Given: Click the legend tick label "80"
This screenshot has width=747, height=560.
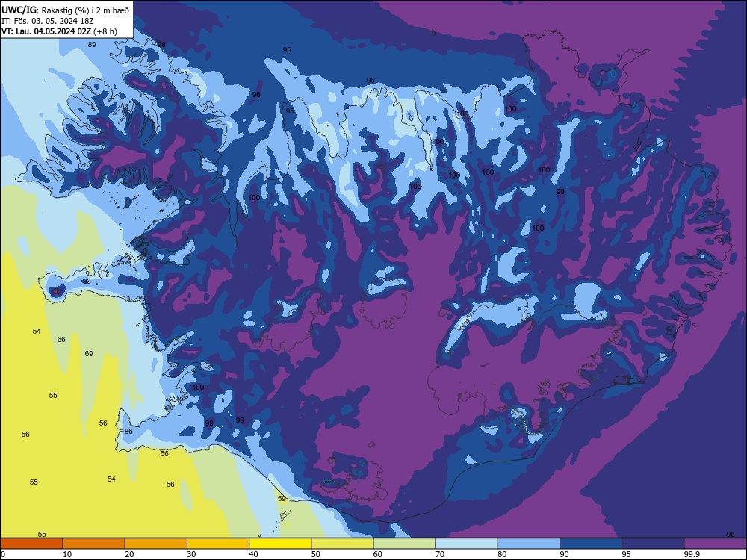Looking at the screenshot, I should 502,554.
